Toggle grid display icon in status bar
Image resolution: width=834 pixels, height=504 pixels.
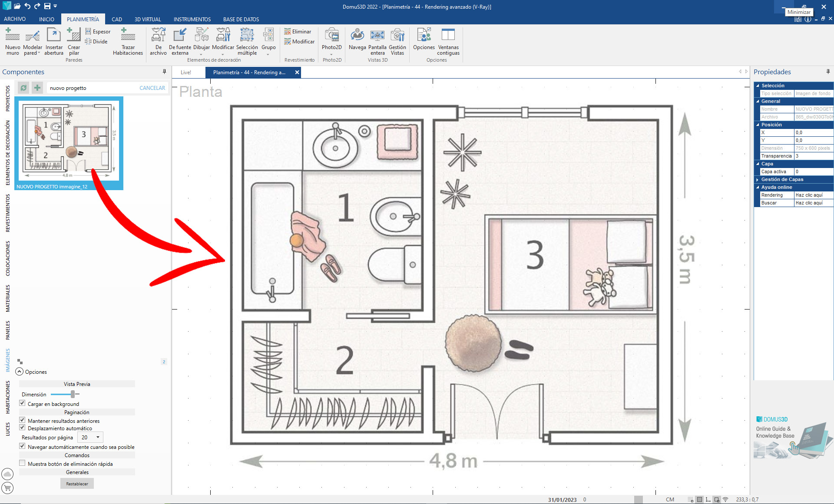click(x=699, y=500)
